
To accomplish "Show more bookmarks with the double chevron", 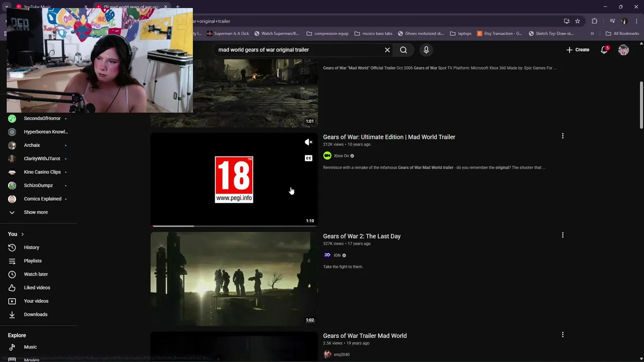I will click(592, 34).
